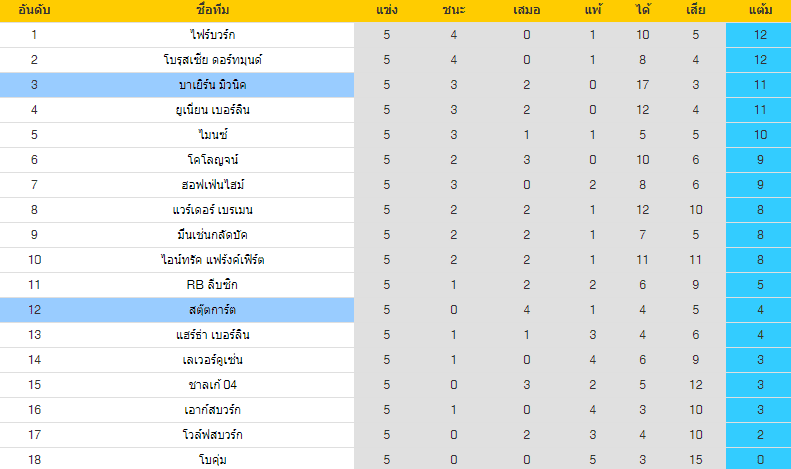
Task: Select the อันดับ rank column header
Action: tap(34, 10)
